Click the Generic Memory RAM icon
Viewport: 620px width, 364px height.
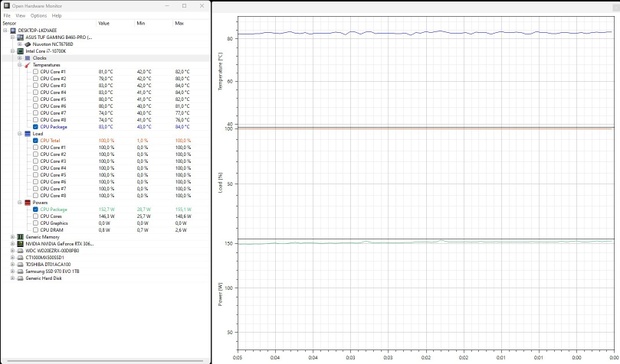(20, 237)
